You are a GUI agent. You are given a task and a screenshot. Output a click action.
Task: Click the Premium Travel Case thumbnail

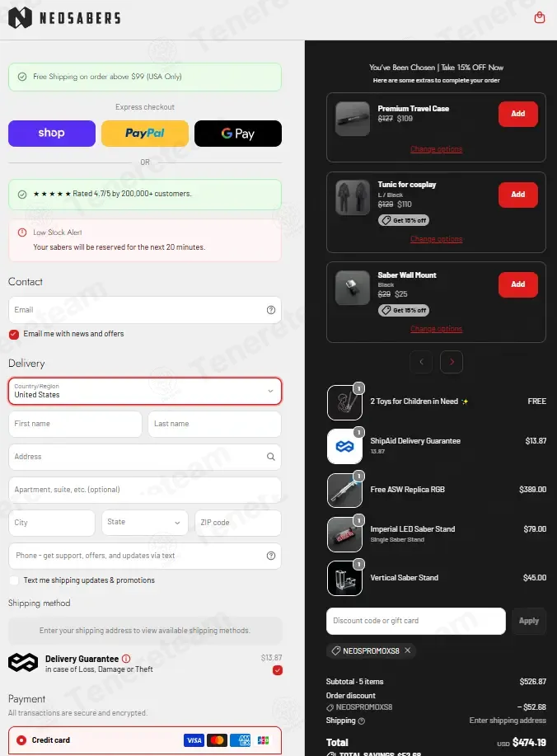click(352, 119)
